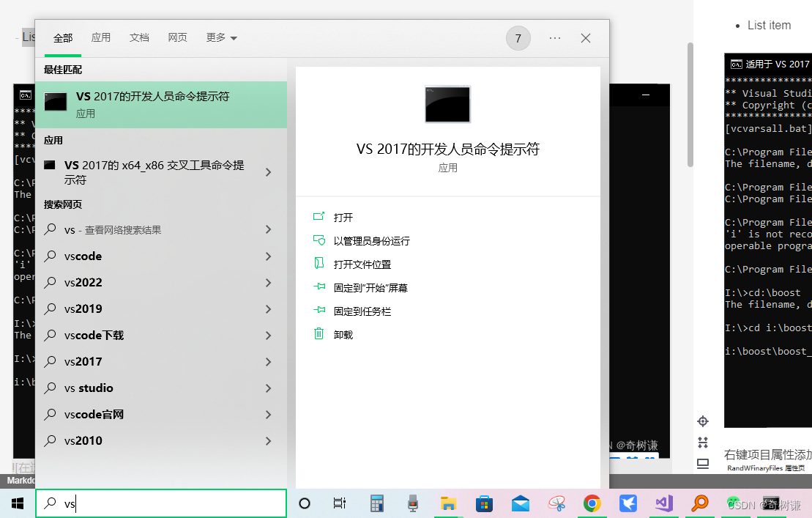Click 以管理员身份运行 action

[362, 240]
